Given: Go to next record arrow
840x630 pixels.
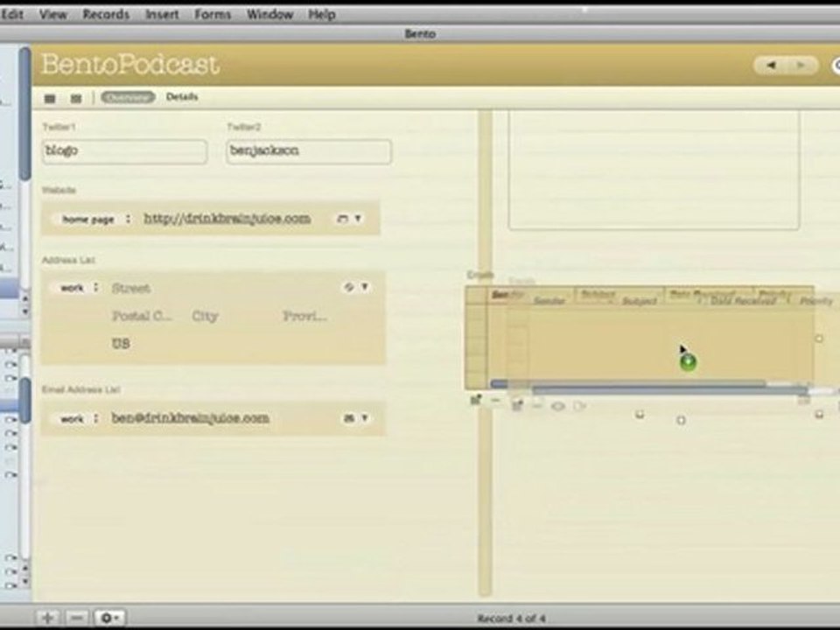Looking at the screenshot, I should tap(801, 66).
